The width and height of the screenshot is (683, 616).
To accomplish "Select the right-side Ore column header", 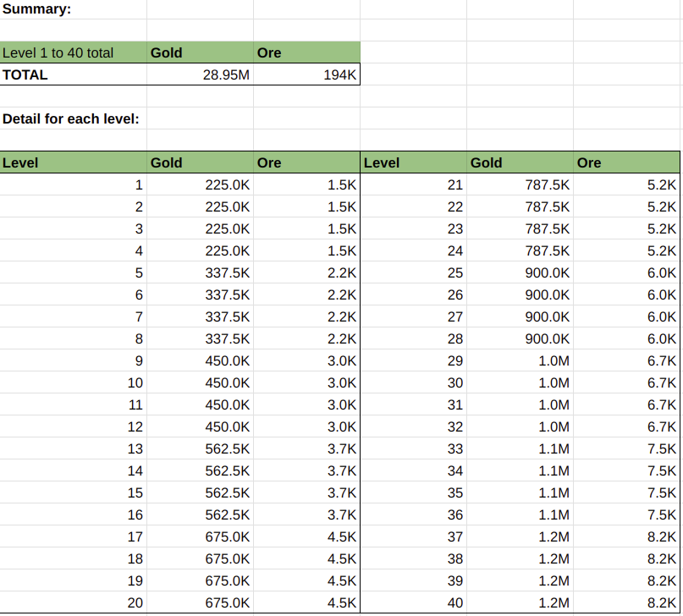I will tap(626, 162).
